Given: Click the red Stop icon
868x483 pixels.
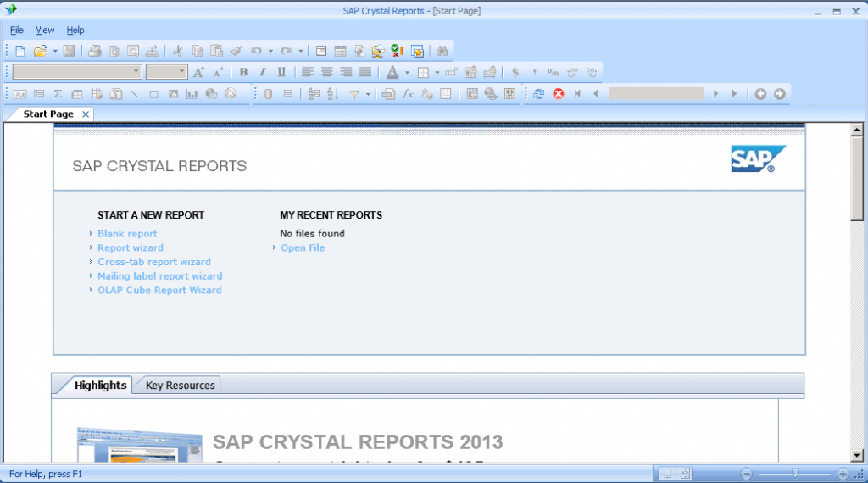Looking at the screenshot, I should click(x=559, y=94).
